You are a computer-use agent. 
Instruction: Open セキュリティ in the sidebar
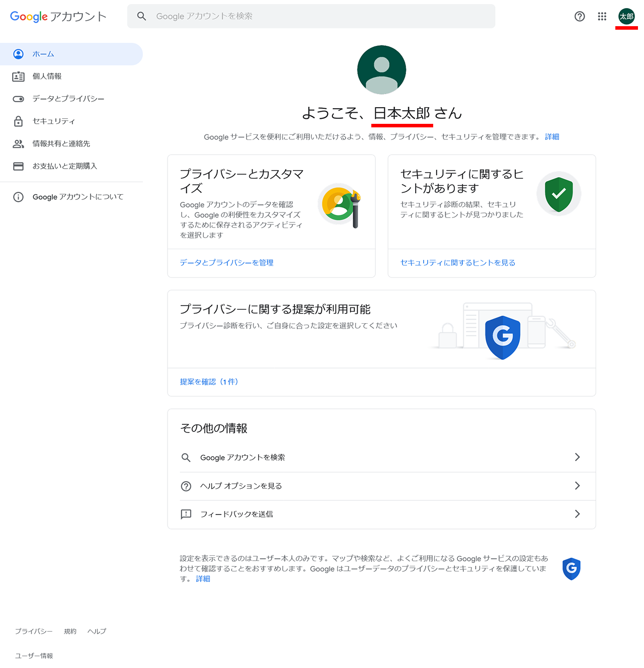click(x=71, y=121)
